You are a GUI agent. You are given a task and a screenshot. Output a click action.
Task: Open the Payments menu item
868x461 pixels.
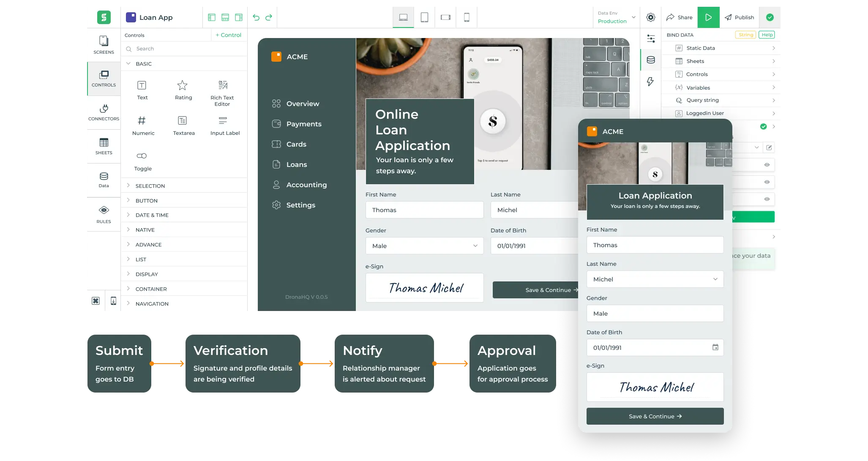pyautogui.click(x=303, y=124)
